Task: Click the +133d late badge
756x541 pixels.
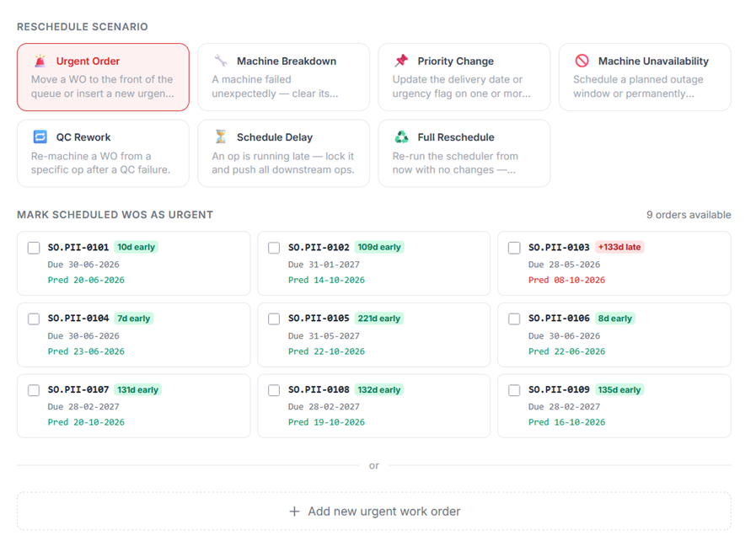Action: click(619, 247)
